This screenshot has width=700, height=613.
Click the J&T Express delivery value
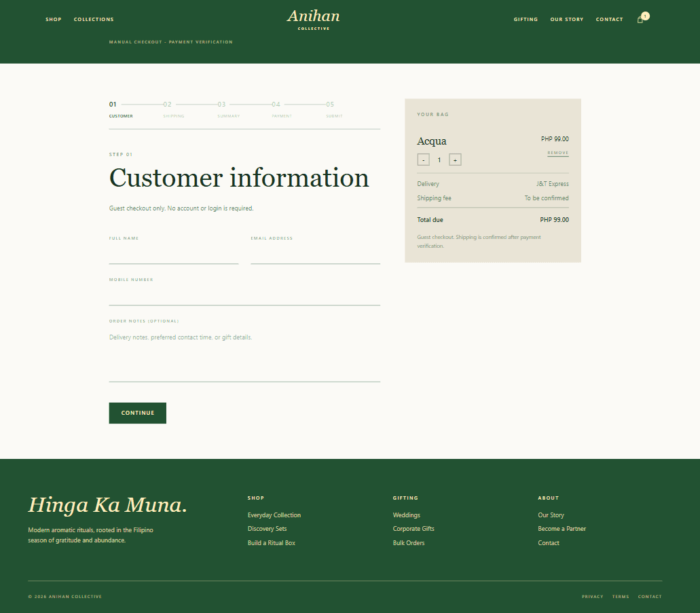pos(552,184)
